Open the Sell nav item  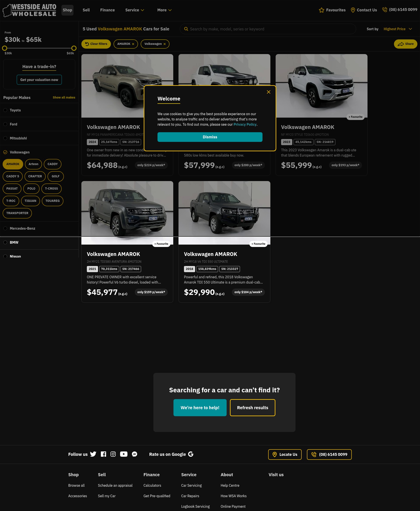(86, 10)
